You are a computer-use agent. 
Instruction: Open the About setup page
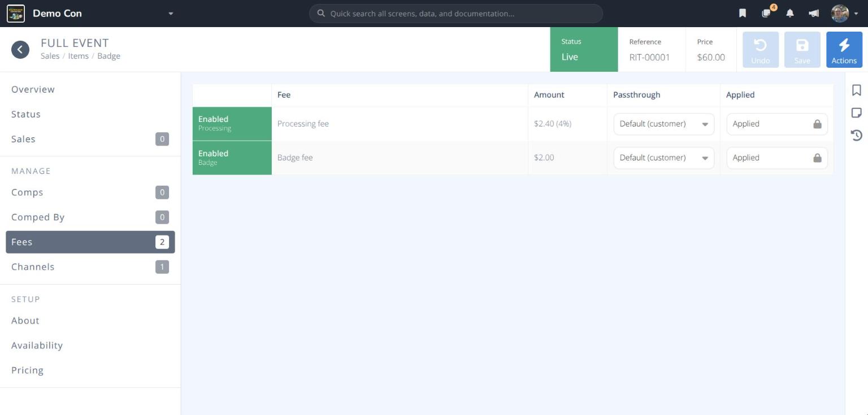(x=90, y=320)
